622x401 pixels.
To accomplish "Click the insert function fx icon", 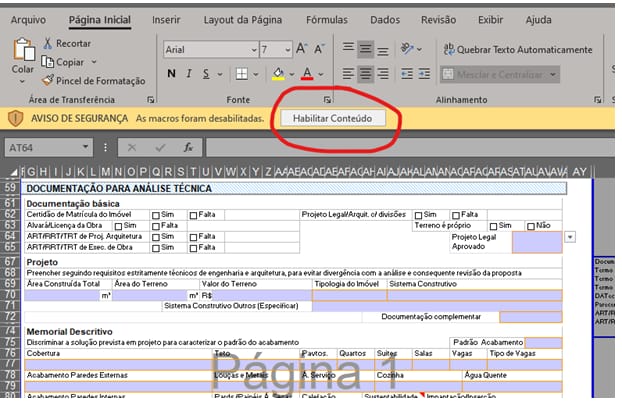I will pyautogui.click(x=186, y=147).
